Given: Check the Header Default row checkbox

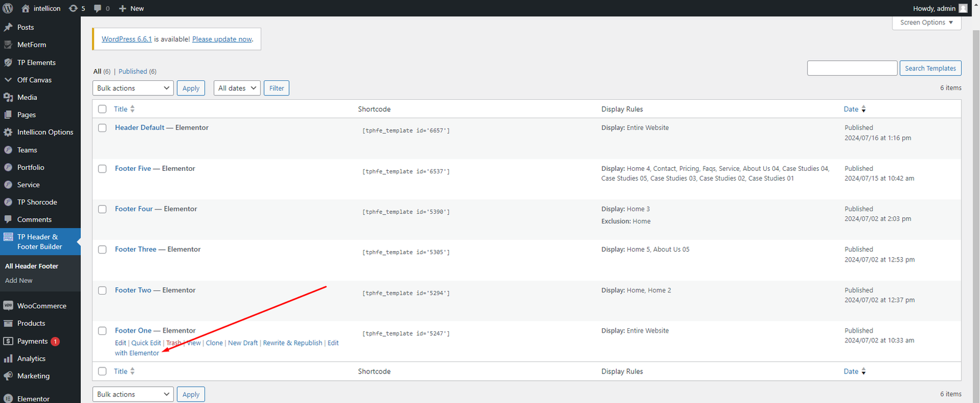Looking at the screenshot, I should point(102,128).
